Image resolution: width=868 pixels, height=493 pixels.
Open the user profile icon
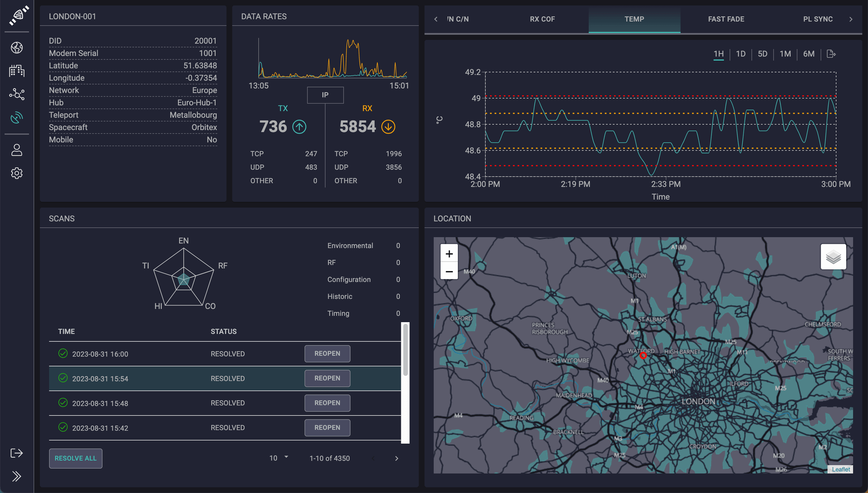click(17, 150)
